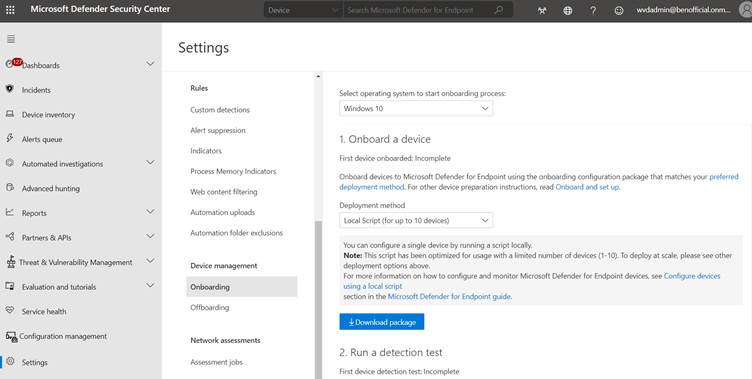Click the Threat & Vulnerability Management icon

(x=11, y=261)
